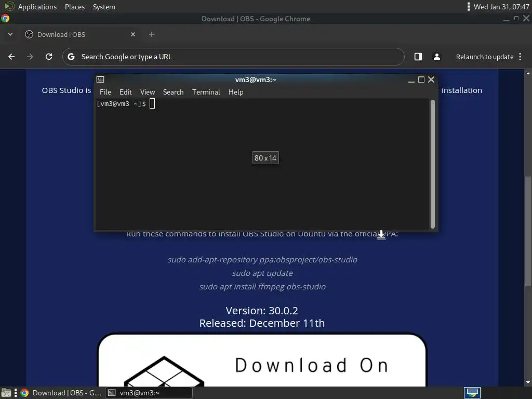Click page scroll up arrow
The image size is (532, 399).
(x=528, y=73)
